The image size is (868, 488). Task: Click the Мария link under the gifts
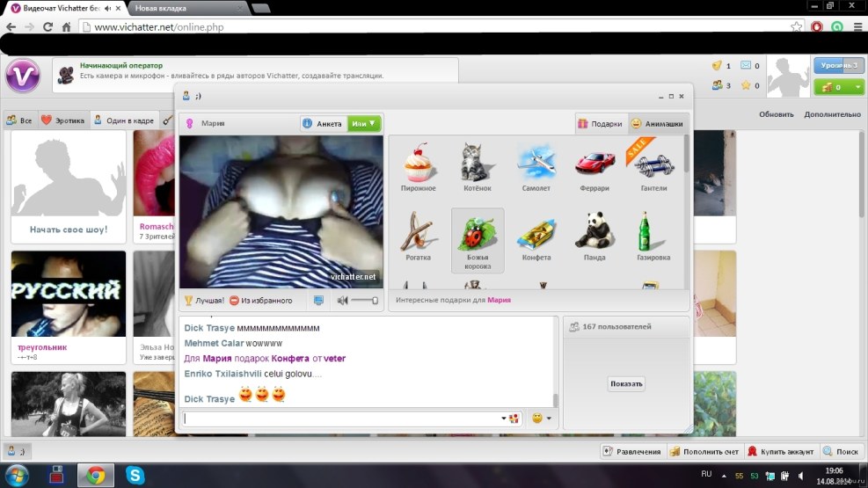[499, 300]
